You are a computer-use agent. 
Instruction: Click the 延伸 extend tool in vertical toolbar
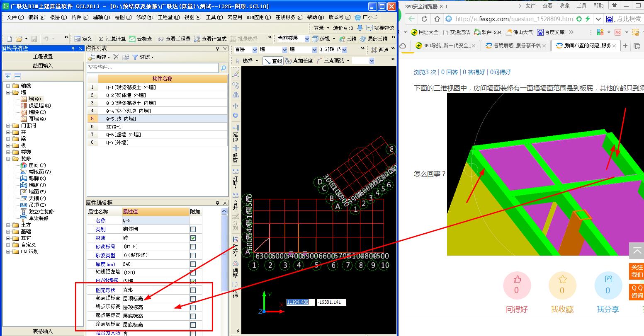(236, 133)
